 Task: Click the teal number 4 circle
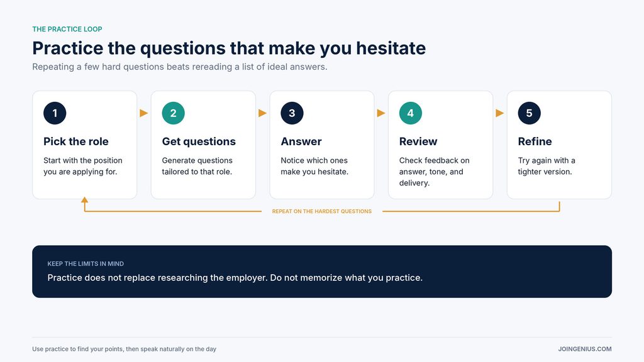tap(410, 113)
